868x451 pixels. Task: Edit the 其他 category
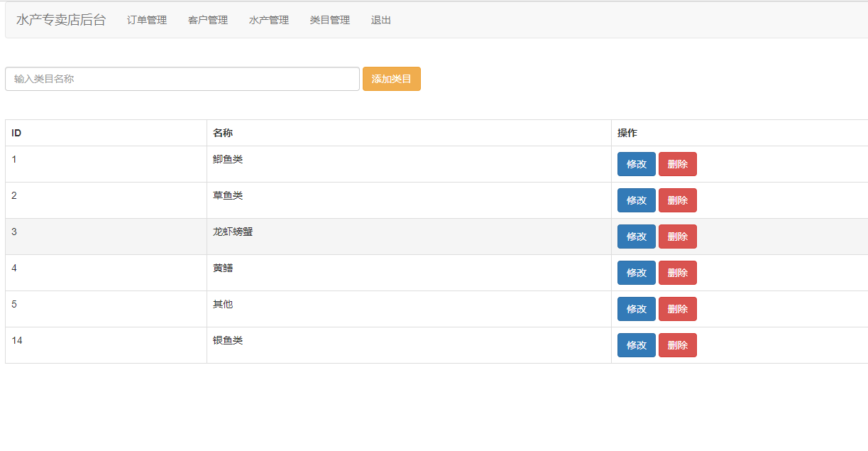[636, 309]
